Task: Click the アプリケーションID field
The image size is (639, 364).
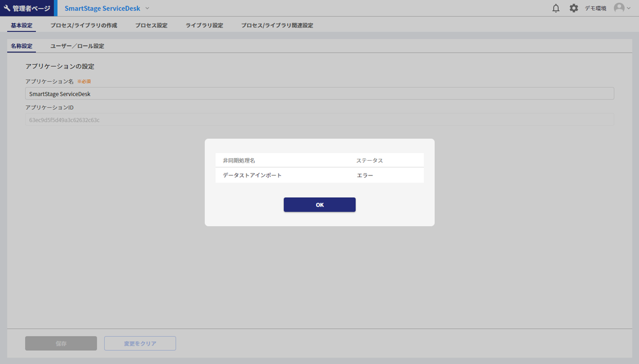Action: coord(319,120)
